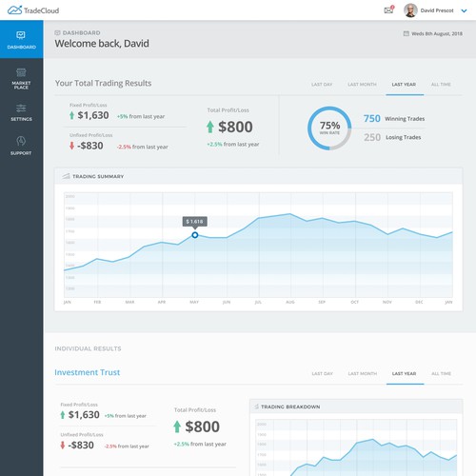Click the small Dashboard breadcrumb icon

coord(57,32)
